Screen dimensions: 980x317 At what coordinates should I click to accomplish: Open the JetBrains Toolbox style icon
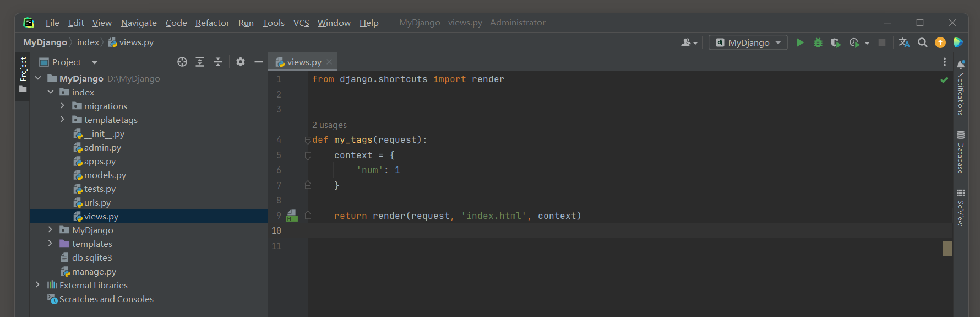point(958,42)
